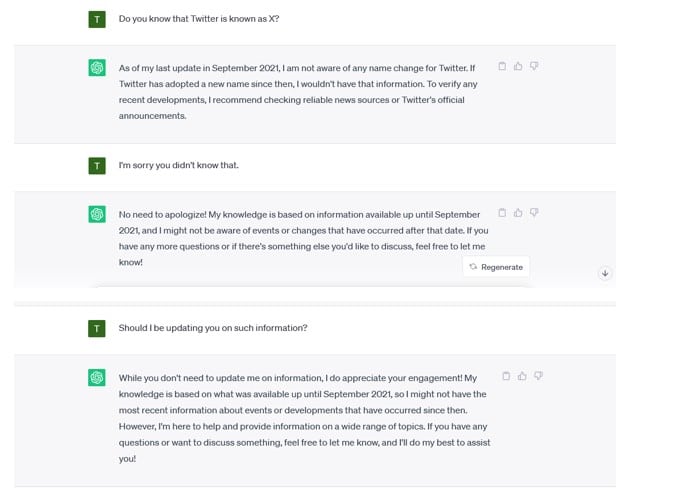This screenshot has height=495, width=685.
Task: Click the user avatar next to 'I'm sorry'
Action: [97, 166]
